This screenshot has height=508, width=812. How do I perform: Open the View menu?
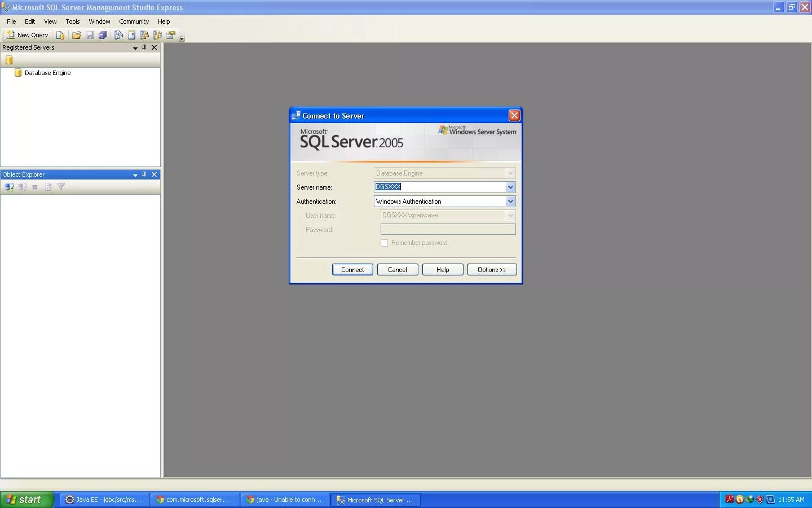50,21
